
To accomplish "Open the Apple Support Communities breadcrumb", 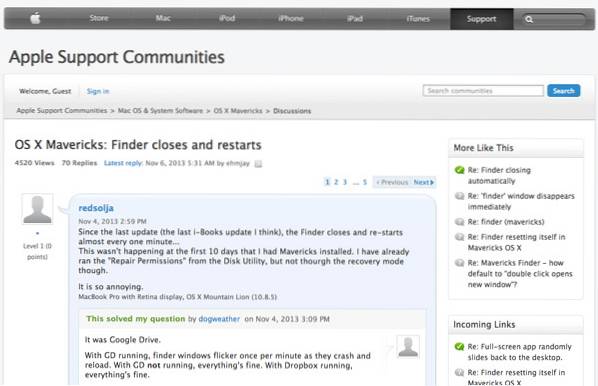I will point(62,111).
